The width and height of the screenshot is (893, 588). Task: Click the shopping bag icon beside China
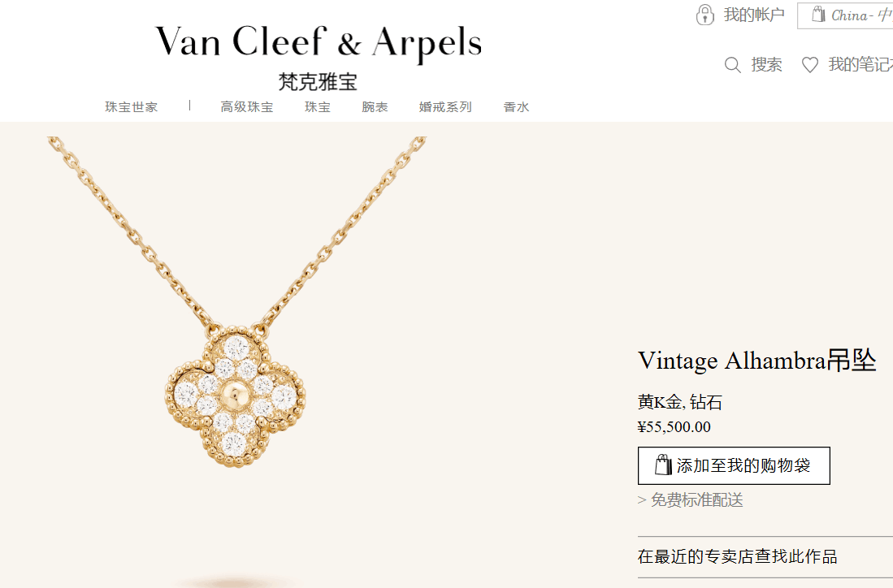pos(818,15)
